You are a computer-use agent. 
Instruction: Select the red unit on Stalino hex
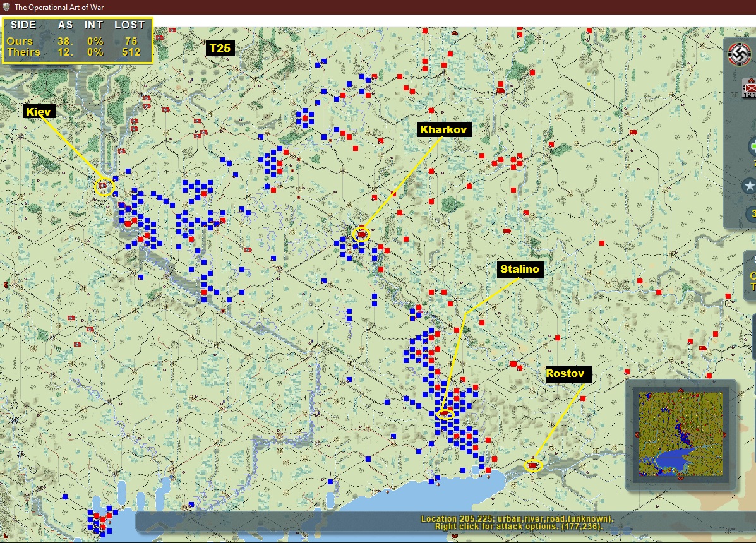445,413
